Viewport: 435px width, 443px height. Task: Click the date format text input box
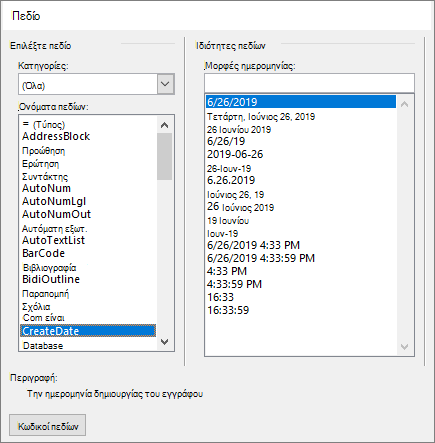(309, 83)
